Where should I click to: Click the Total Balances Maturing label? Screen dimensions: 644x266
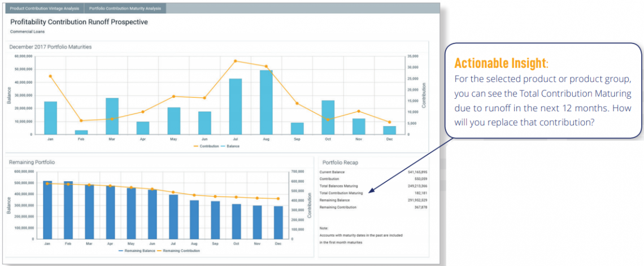tap(339, 186)
